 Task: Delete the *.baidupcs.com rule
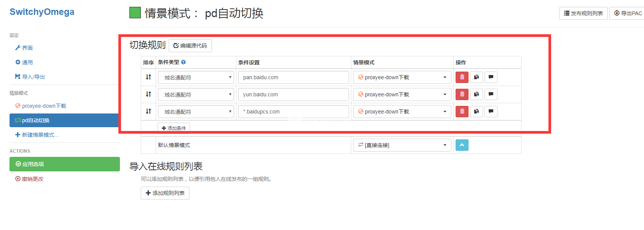click(x=462, y=112)
